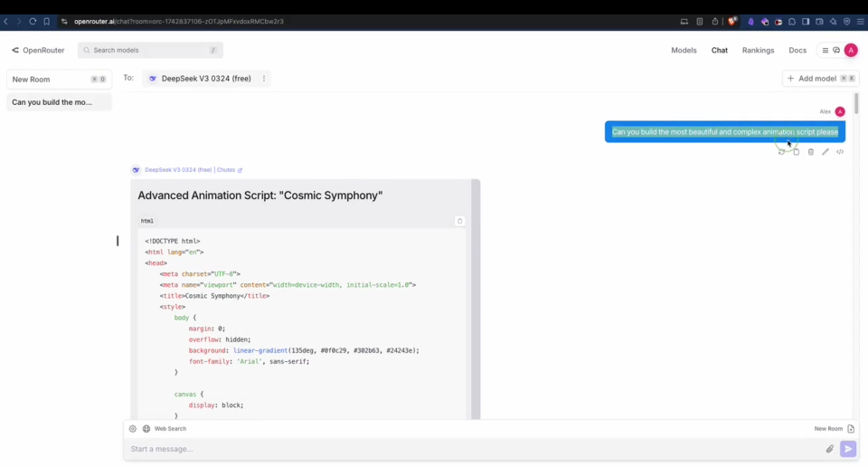Open the DeepSeek V3 0324 (free) response link
The height and width of the screenshot is (467, 868).
pyautogui.click(x=178, y=170)
